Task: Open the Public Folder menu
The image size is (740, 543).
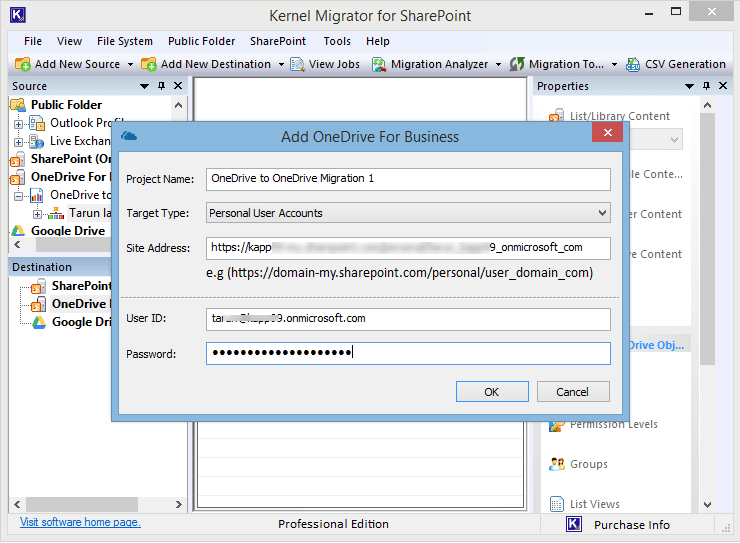Action: pos(202,42)
